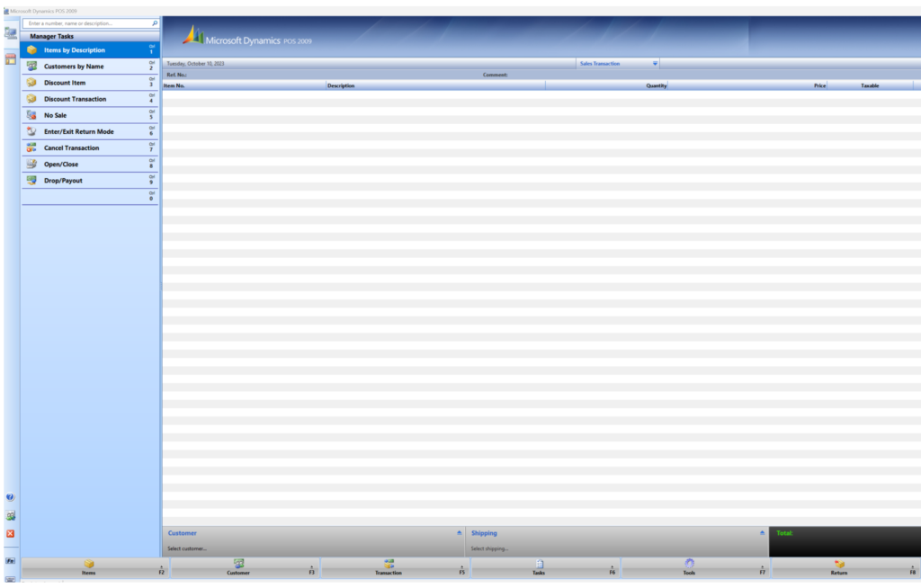Screen dimensions: 921x588
Task: Open Items by Description task
Action: click(75, 50)
